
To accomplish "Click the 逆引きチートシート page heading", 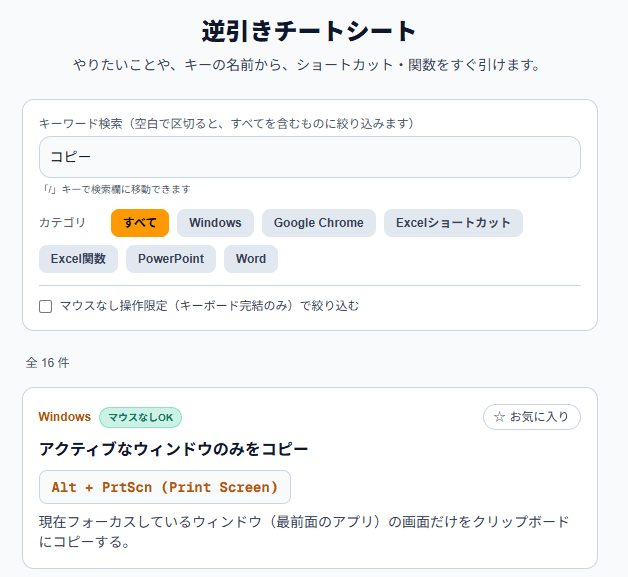I will click(x=309, y=31).
